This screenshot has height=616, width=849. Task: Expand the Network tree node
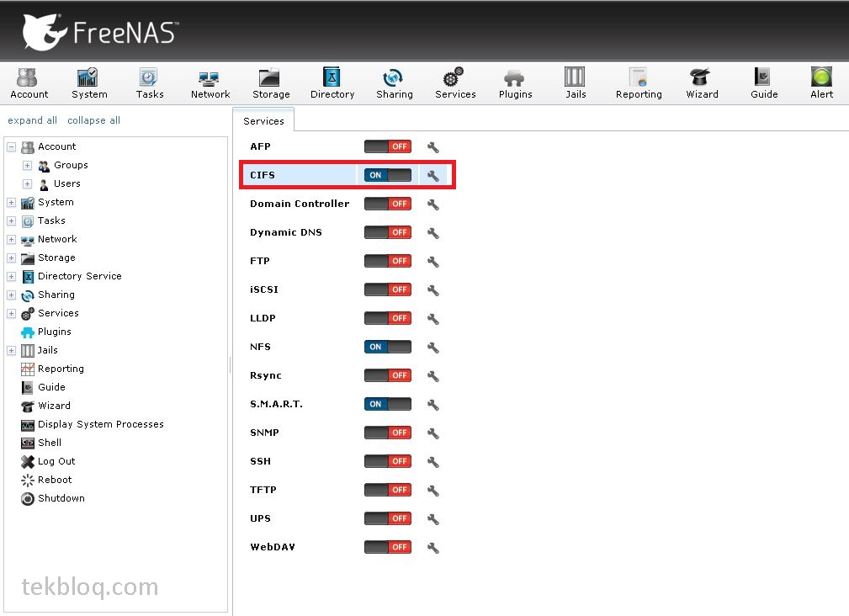tap(12, 239)
